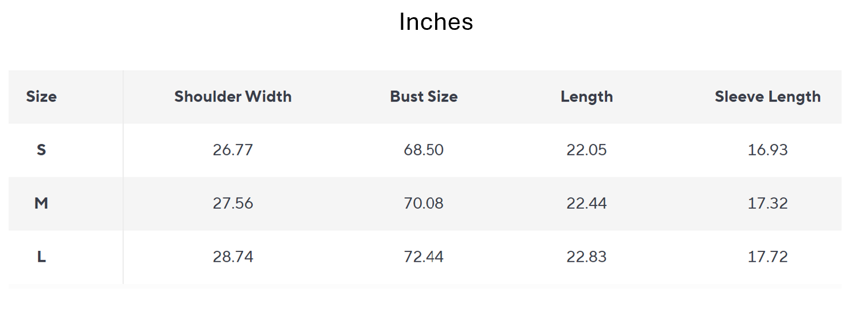
Task: Click bust size value 72.44
Action: click(424, 257)
